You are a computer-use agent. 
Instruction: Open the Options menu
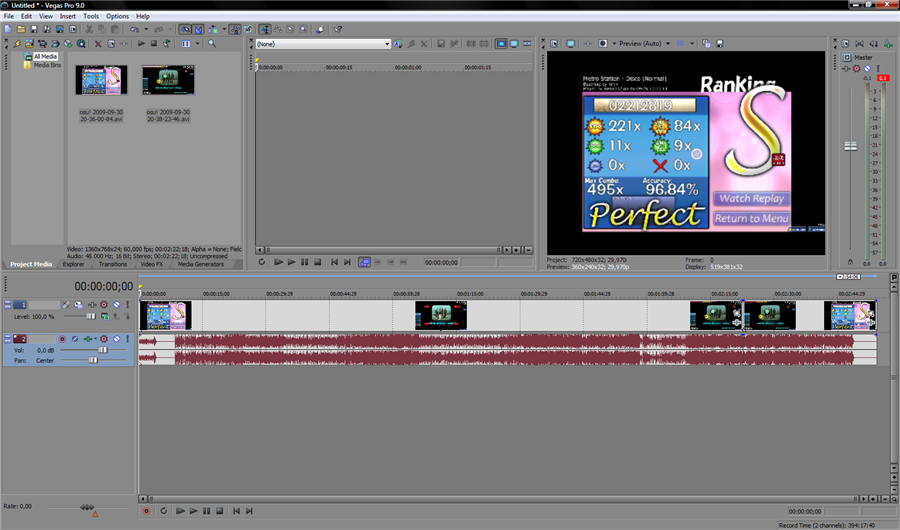117,16
